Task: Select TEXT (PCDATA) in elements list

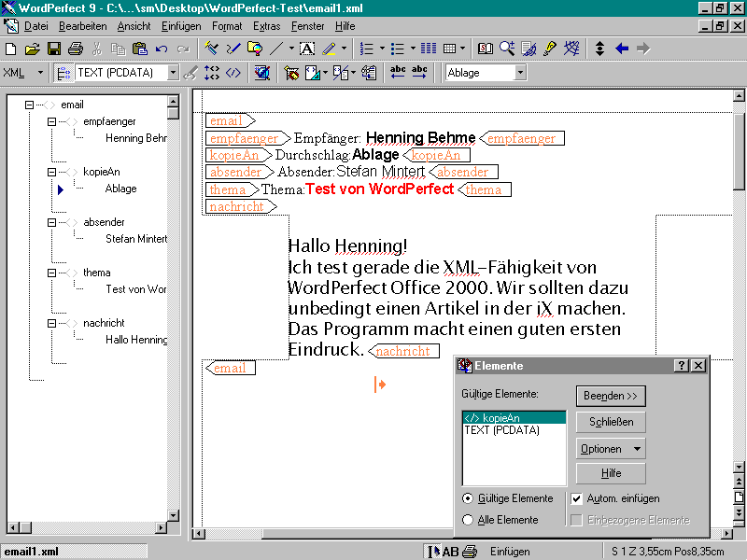Action: (x=514, y=430)
